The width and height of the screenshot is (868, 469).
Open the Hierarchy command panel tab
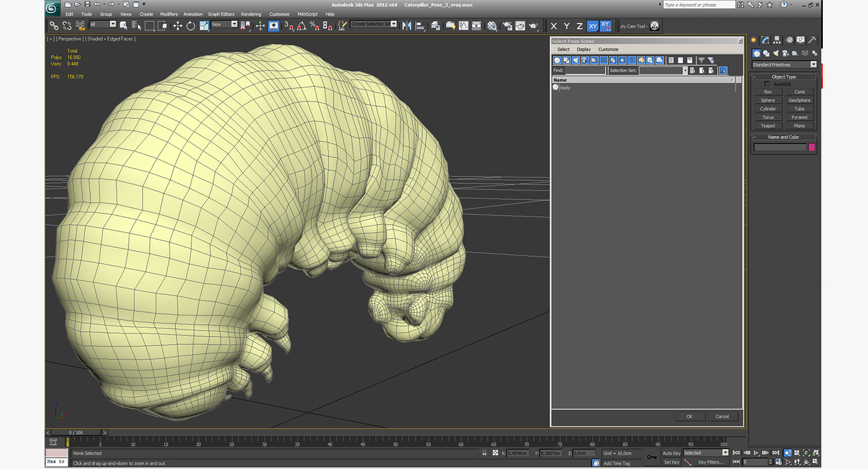(x=777, y=40)
